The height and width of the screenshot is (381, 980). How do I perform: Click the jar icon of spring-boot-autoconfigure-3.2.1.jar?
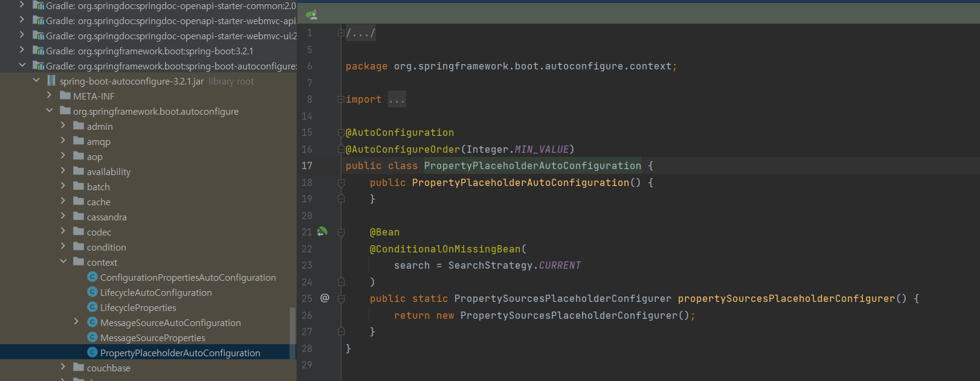tap(51, 80)
